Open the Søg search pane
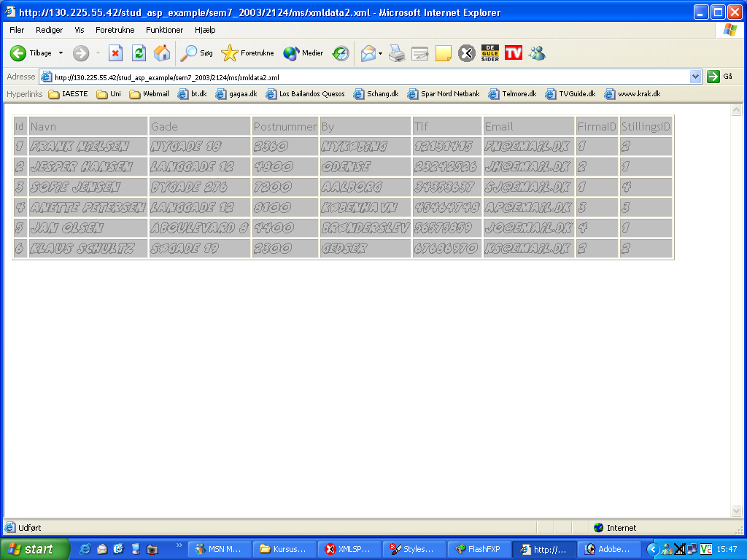 pyautogui.click(x=197, y=53)
